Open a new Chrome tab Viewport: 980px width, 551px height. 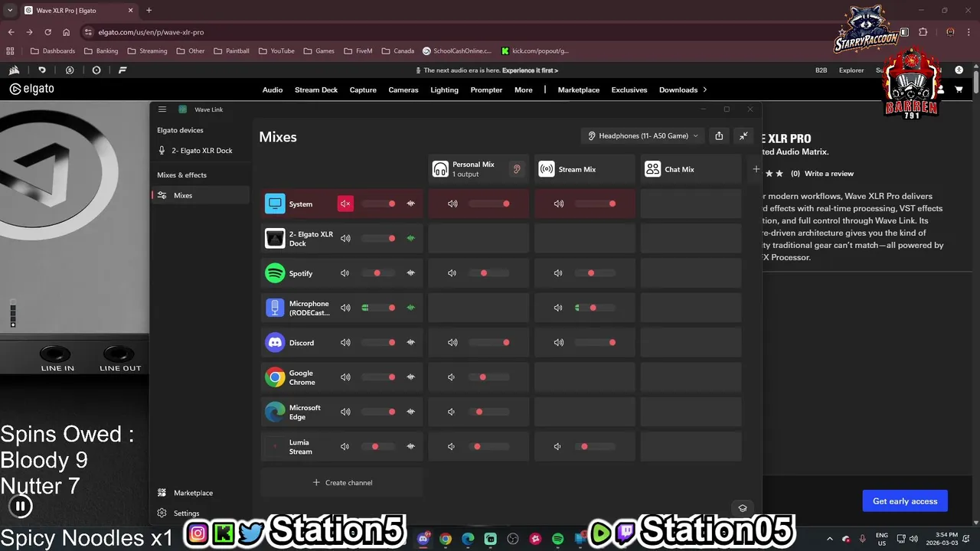[x=149, y=10]
